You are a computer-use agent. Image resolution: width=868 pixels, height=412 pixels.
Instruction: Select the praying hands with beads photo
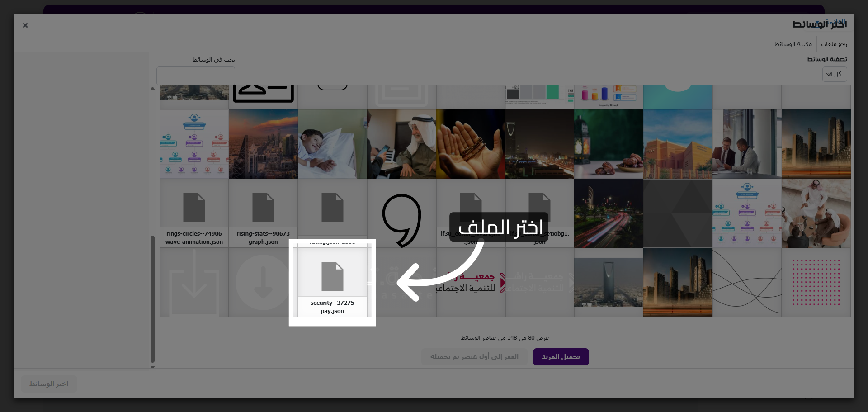(471, 144)
